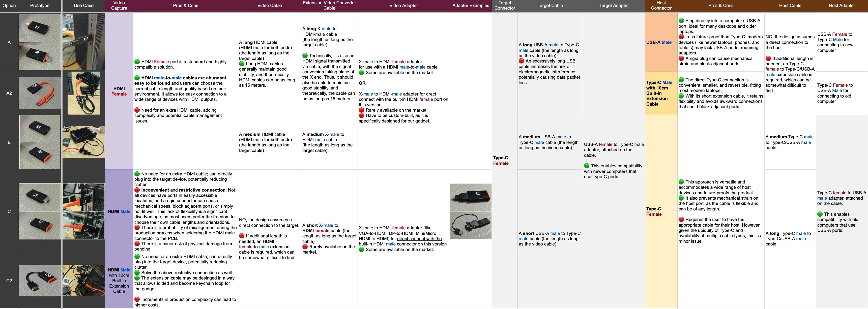This screenshot has width=868, height=309.
Task: Click the upper Adapter Examples photo
Action: point(471,197)
